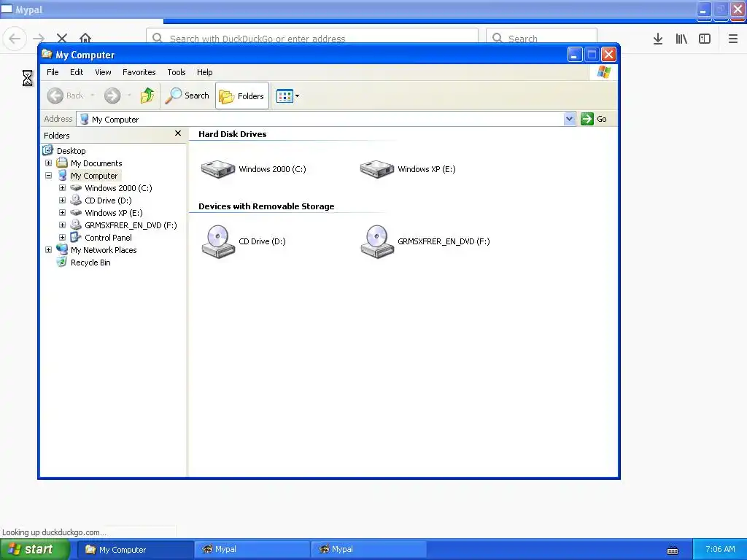Toggle the Folders pane button
Image resolution: width=747 pixels, height=560 pixels.
(242, 96)
